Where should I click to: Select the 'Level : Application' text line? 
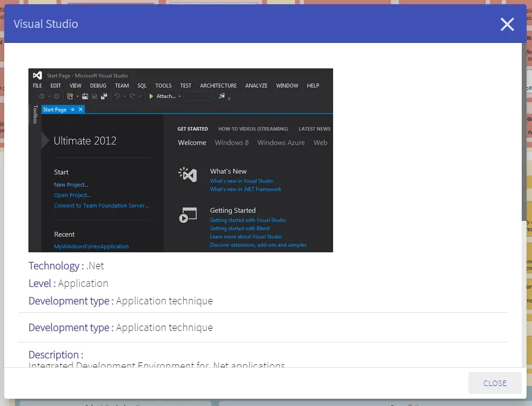point(68,283)
